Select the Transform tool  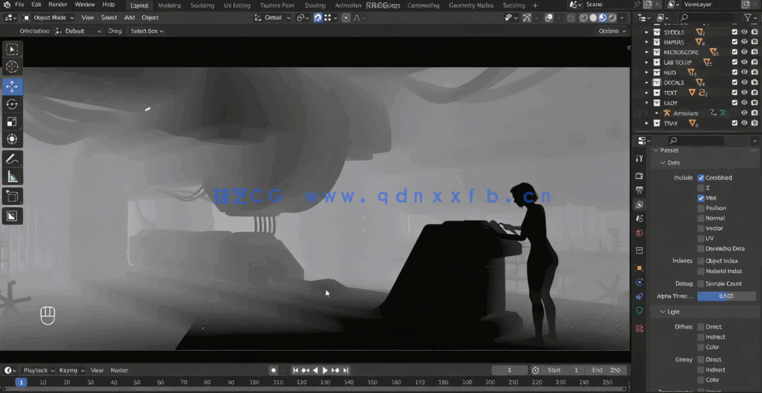click(x=12, y=139)
